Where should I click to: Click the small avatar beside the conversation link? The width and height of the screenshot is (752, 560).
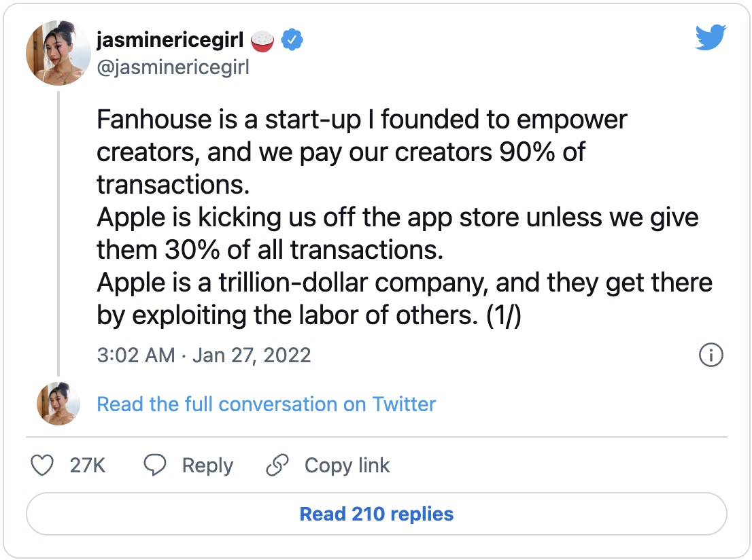pyautogui.click(x=57, y=404)
